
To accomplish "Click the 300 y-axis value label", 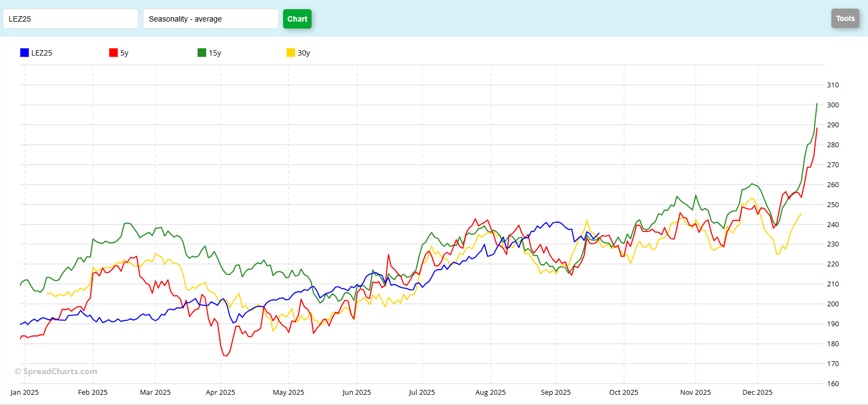I will click(x=832, y=105).
